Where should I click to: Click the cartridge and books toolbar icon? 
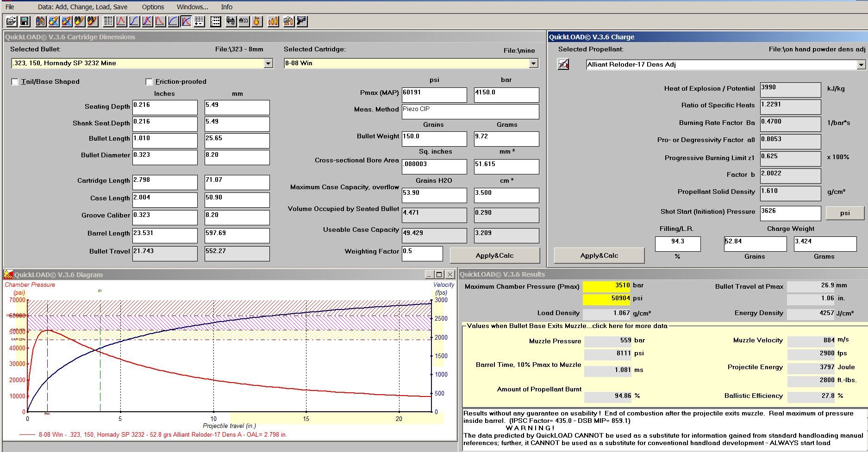tap(41, 21)
